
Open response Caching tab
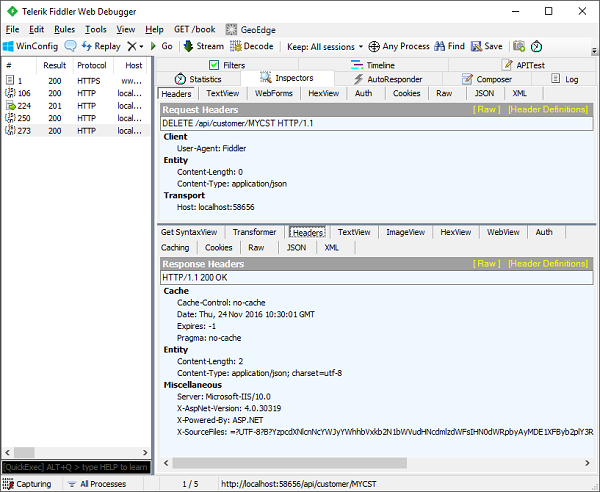point(175,248)
